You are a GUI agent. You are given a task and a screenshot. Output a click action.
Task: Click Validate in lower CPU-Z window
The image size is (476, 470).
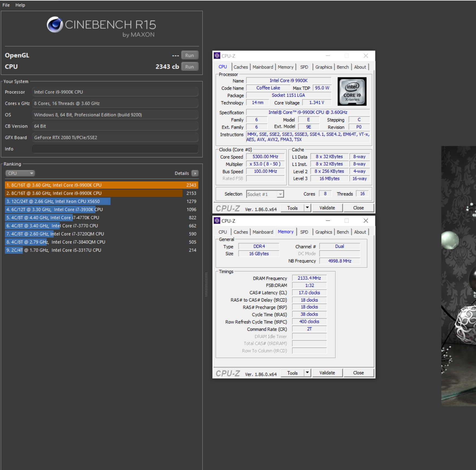click(327, 373)
